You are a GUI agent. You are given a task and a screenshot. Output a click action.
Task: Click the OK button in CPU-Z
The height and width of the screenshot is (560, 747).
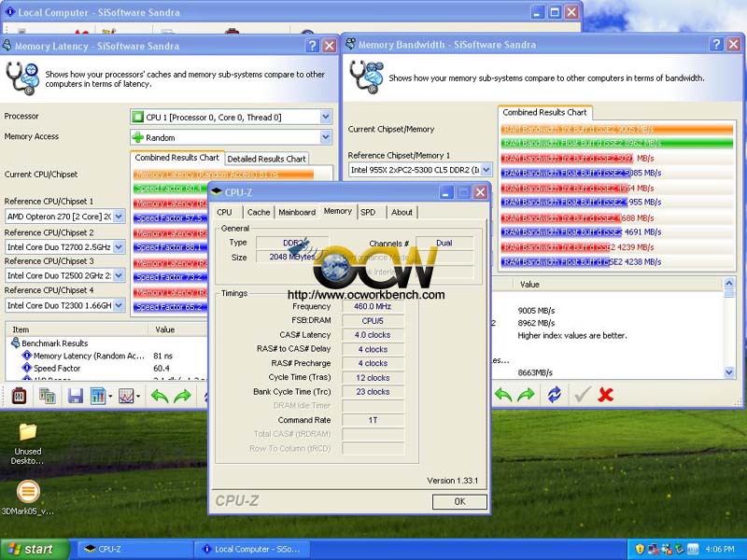[459, 501]
